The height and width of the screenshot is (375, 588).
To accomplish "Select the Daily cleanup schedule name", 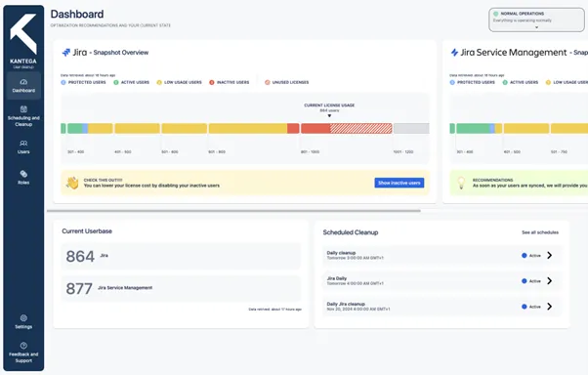I will tap(341, 253).
